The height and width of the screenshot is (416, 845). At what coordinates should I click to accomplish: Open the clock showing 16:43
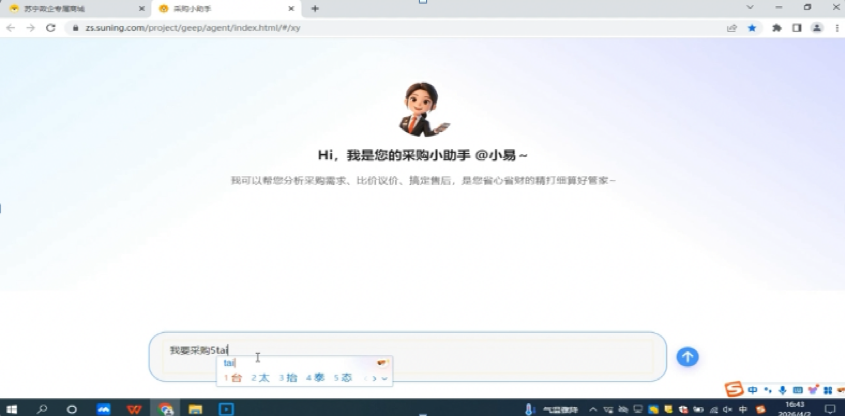(x=794, y=409)
